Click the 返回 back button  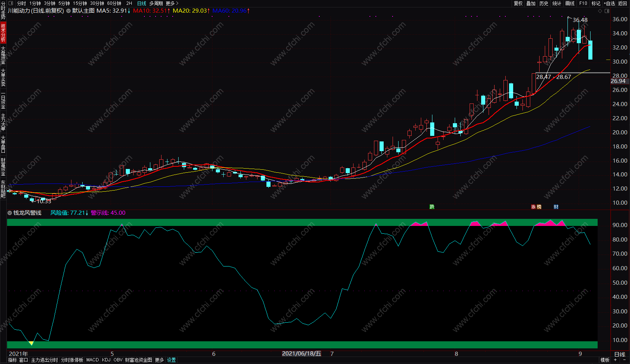(x=623, y=3)
